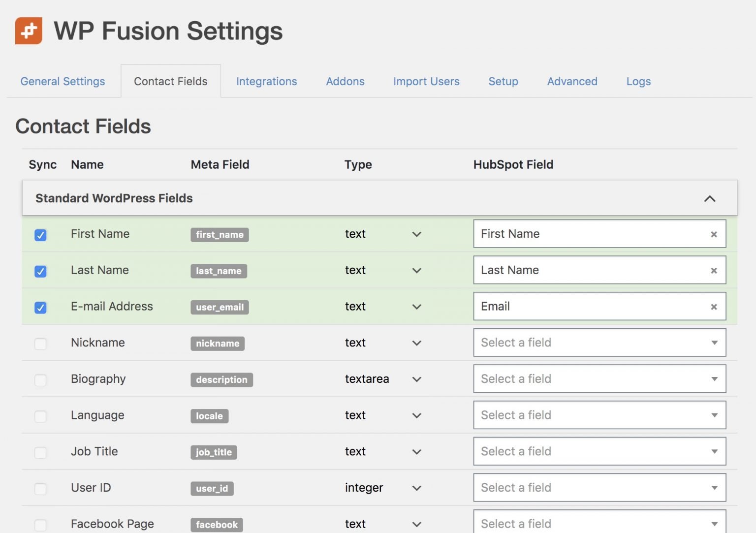The height and width of the screenshot is (533, 756).
Task: Switch to the General Settings tab
Action: pos(63,81)
